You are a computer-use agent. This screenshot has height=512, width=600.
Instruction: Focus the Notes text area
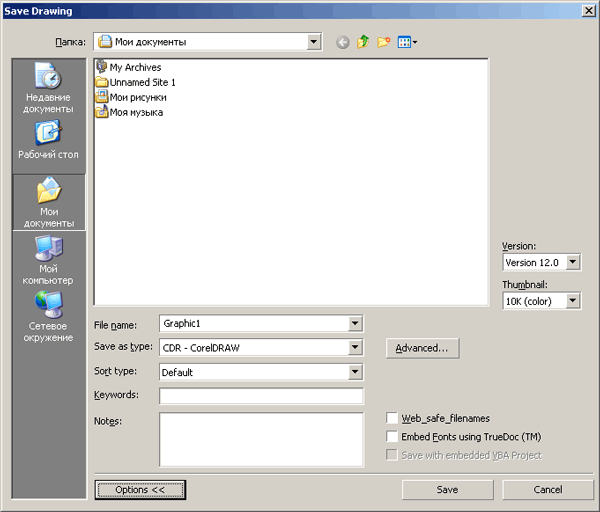click(x=261, y=440)
